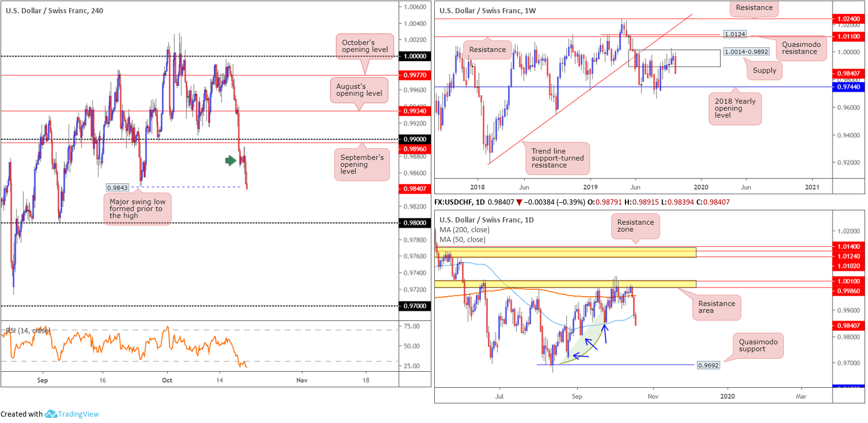Select the 'Resistance area' callout on daily chart
The image size is (868, 423).
[717, 307]
